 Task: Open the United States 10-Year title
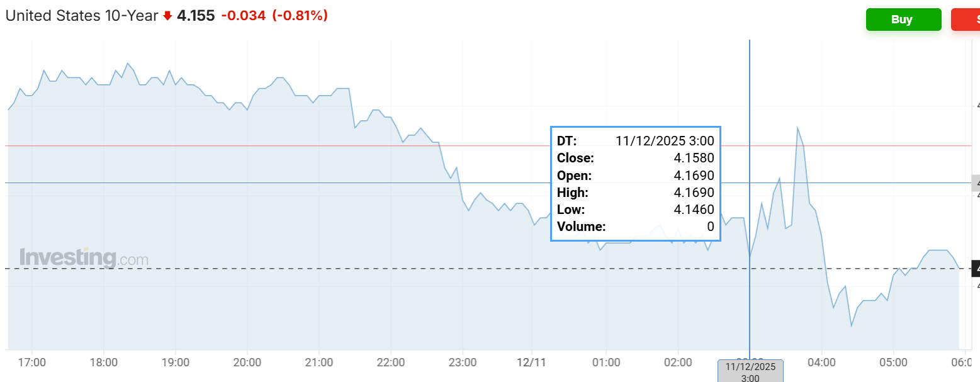tap(82, 16)
